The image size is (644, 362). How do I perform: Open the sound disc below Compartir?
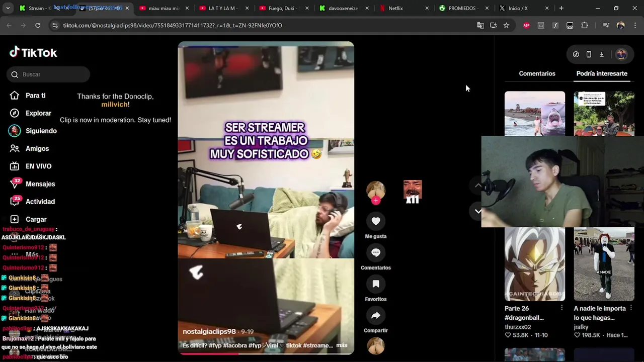point(376,346)
